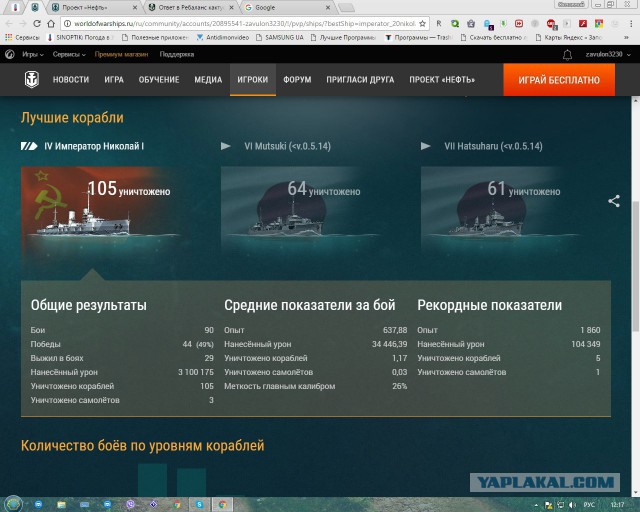
Task: Open the 'МЕДИА' nav menu
Action: click(208, 80)
